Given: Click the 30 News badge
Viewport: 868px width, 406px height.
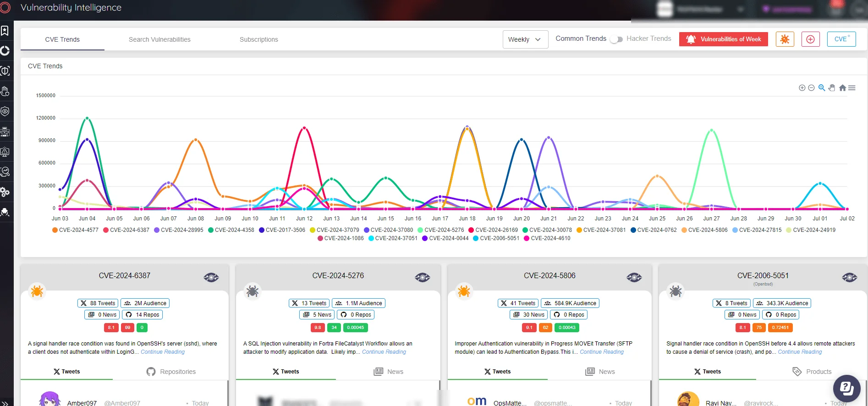Looking at the screenshot, I should pyautogui.click(x=529, y=314).
